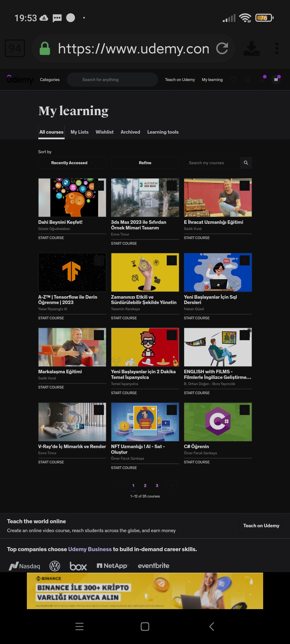290x644 pixels.
Task: Focus the Search my courses field
Action: coord(212,163)
